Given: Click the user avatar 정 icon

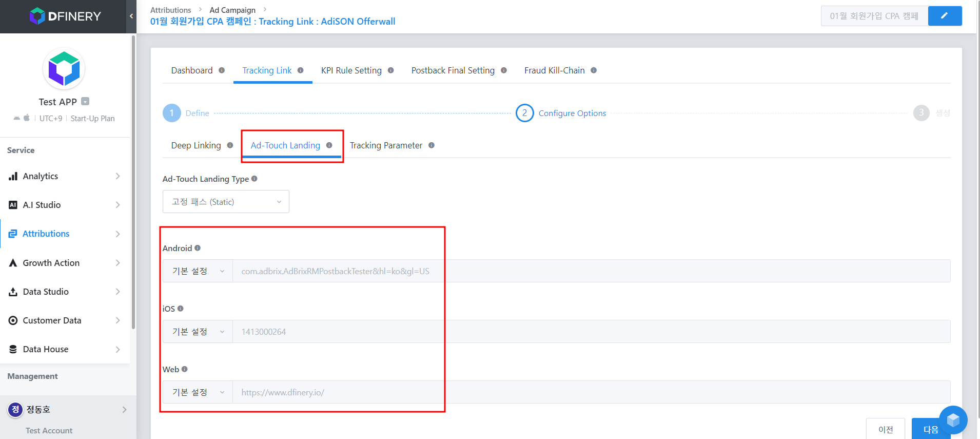Looking at the screenshot, I should tap(15, 409).
